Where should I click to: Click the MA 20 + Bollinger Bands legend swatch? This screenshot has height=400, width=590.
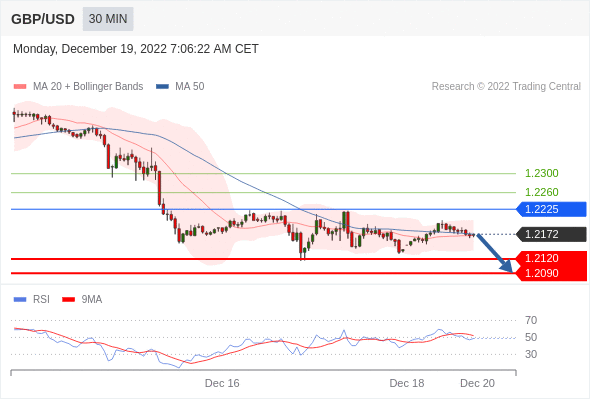point(20,87)
